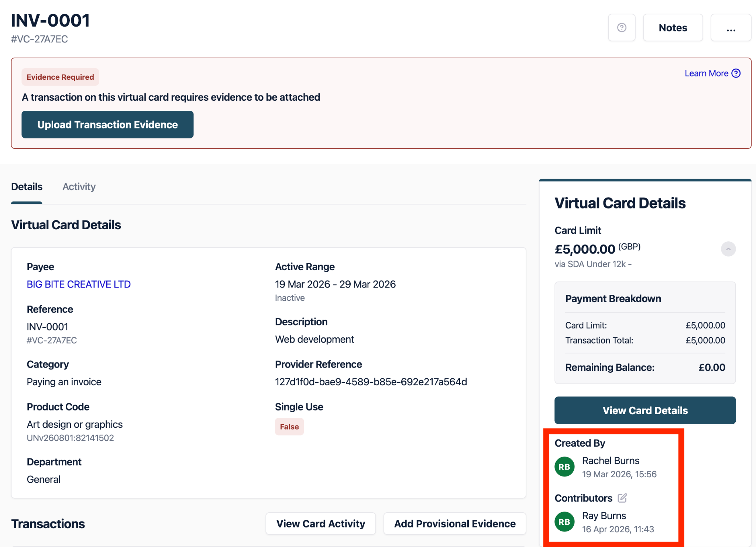756x547 pixels.
Task: Click View Card Activity button
Action: click(x=320, y=523)
